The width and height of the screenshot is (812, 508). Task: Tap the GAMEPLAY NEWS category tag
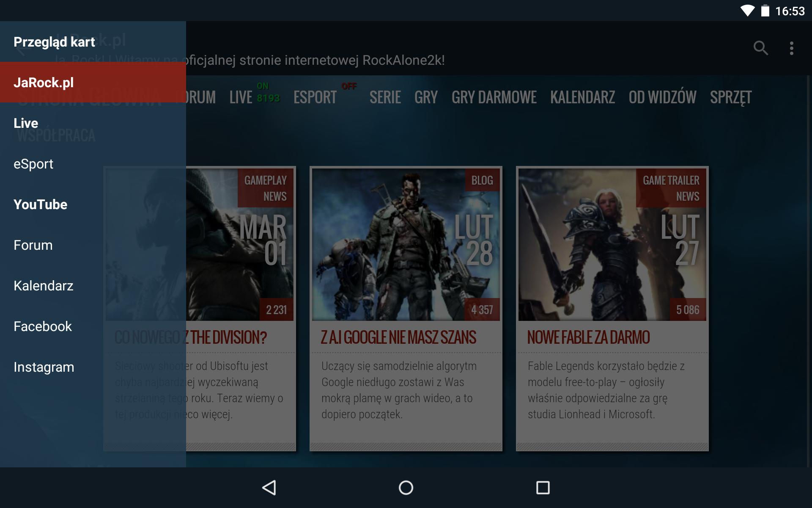(266, 188)
